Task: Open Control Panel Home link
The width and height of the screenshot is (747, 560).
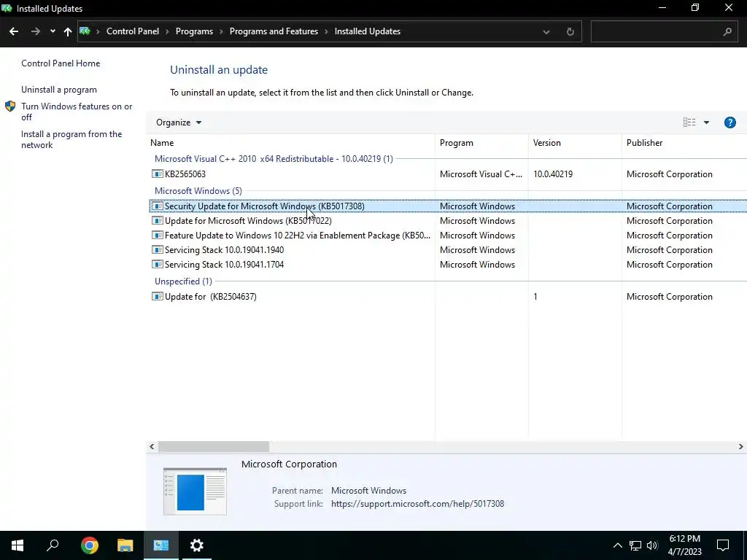Action: [61, 63]
